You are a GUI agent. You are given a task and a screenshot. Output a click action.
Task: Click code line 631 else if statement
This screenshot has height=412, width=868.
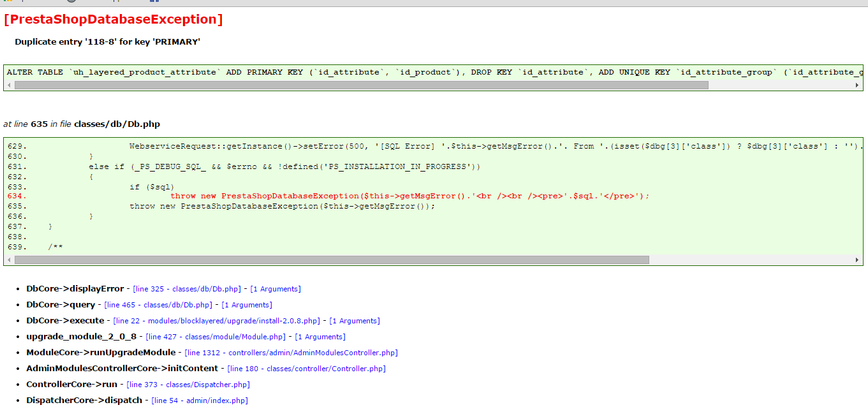pos(284,166)
